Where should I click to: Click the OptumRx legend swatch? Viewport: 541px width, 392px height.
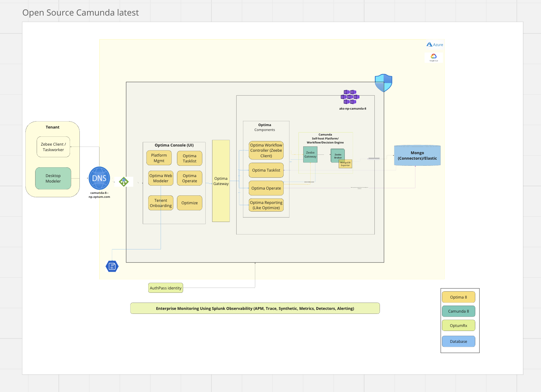click(458, 325)
